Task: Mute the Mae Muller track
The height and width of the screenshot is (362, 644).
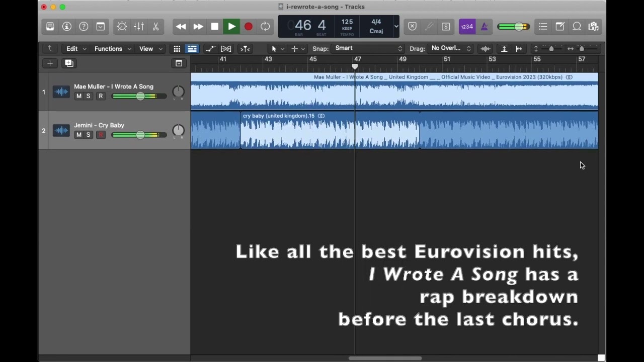Action: click(78, 96)
